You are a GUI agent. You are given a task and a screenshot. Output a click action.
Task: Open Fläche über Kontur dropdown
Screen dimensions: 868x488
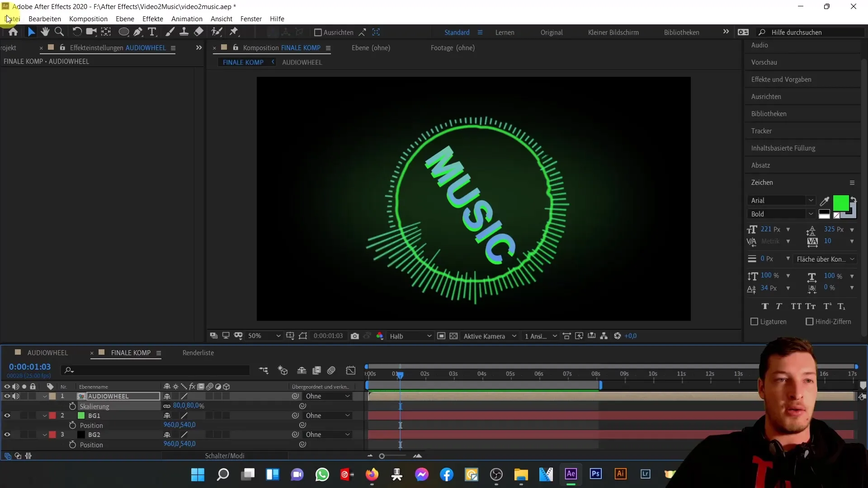825,259
